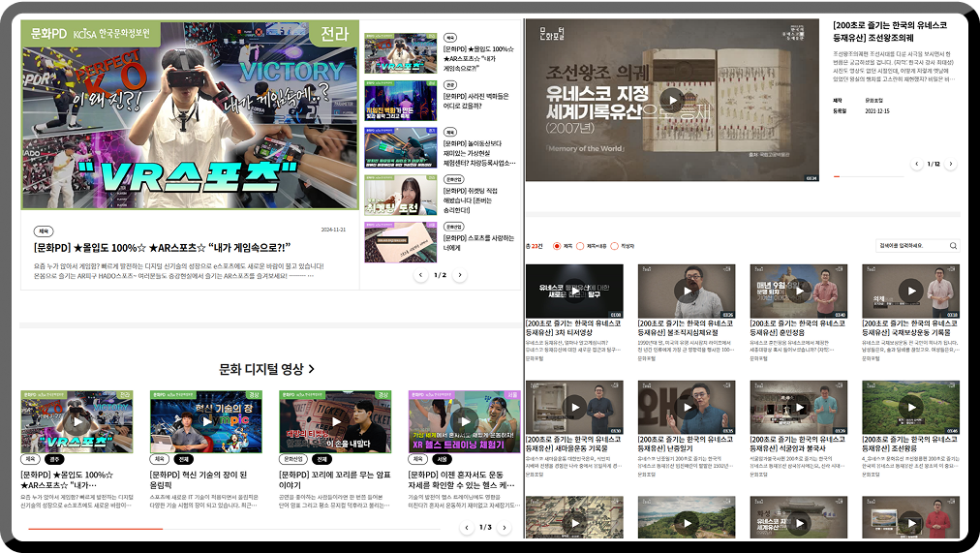
Task: Select the 제목+내용 search radio button
Action: [x=580, y=246]
